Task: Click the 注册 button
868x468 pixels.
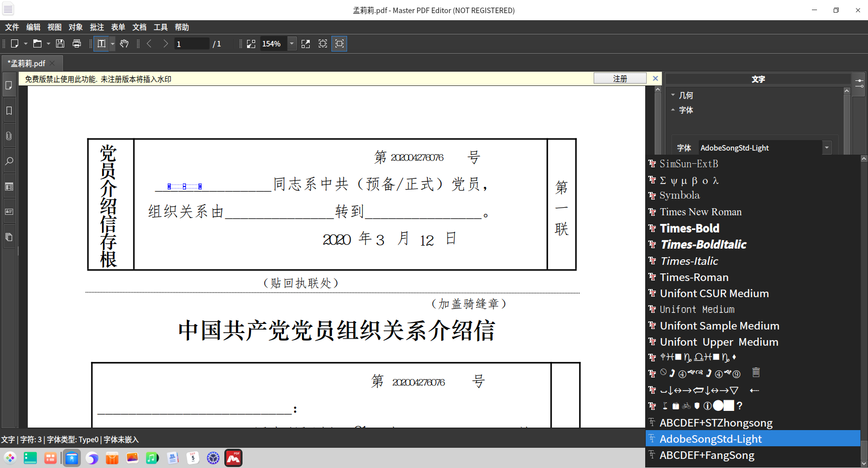Action: (620, 78)
